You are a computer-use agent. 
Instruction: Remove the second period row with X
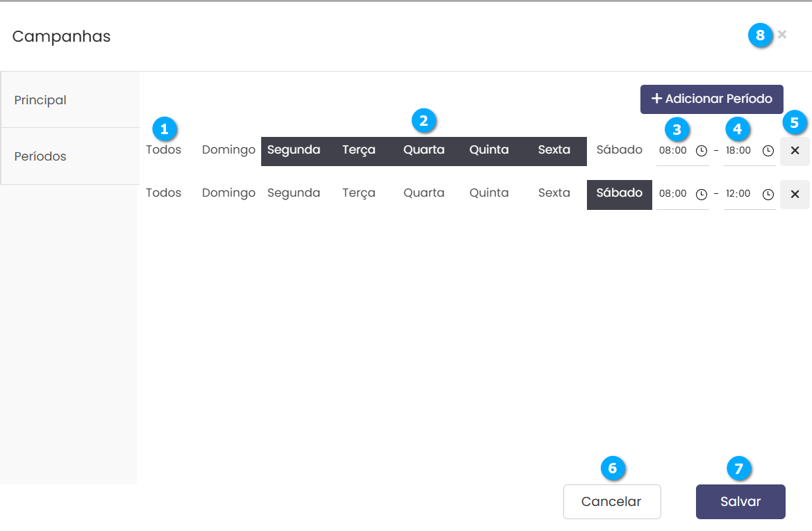(x=795, y=195)
